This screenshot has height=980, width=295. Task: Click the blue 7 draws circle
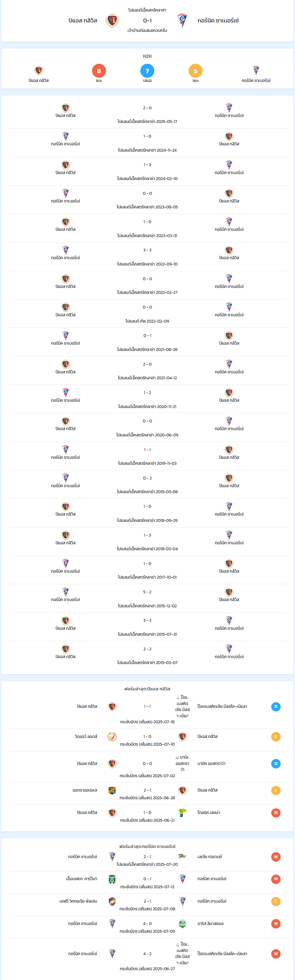147,71
